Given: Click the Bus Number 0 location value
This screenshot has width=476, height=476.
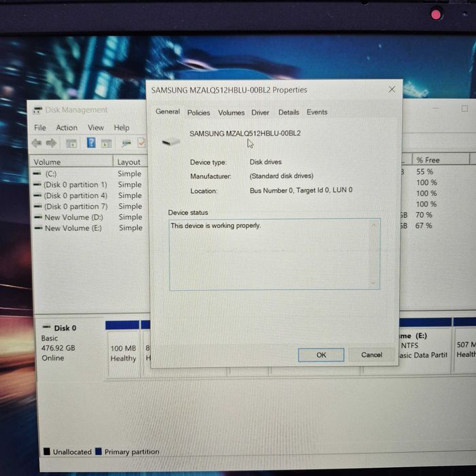Looking at the screenshot, I should 301,190.
